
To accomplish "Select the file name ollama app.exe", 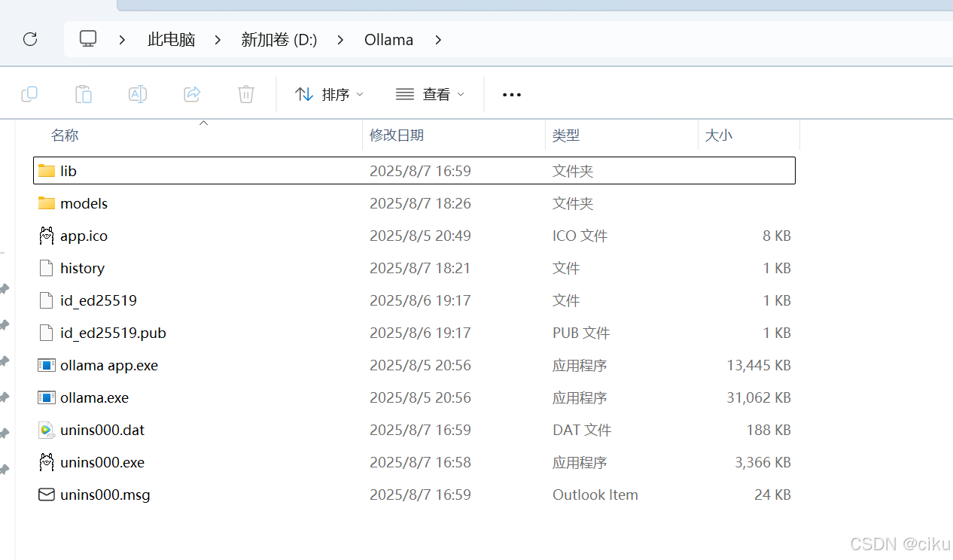I will [x=109, y=365].
